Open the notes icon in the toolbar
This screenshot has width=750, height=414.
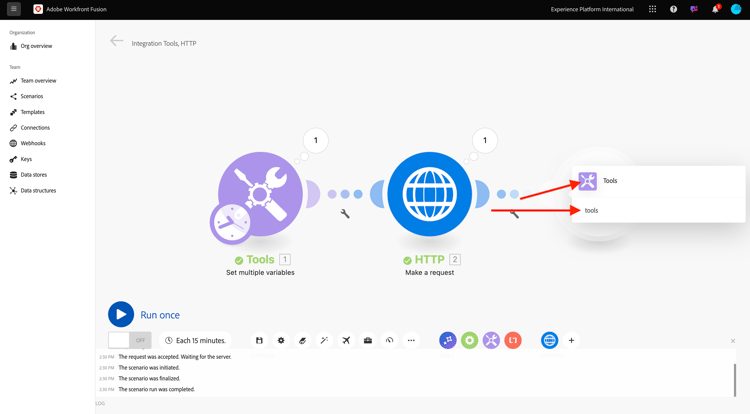[x=302, y=340]
